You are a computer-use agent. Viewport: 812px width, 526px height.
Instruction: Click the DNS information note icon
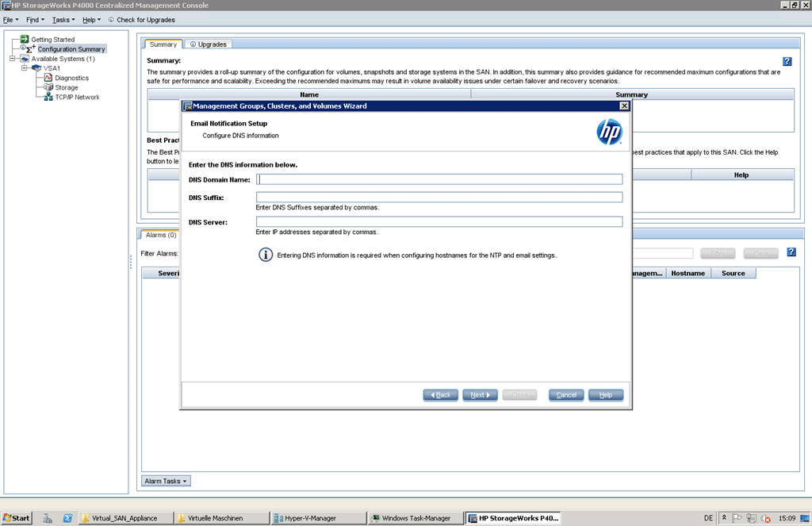pos(266,255)
